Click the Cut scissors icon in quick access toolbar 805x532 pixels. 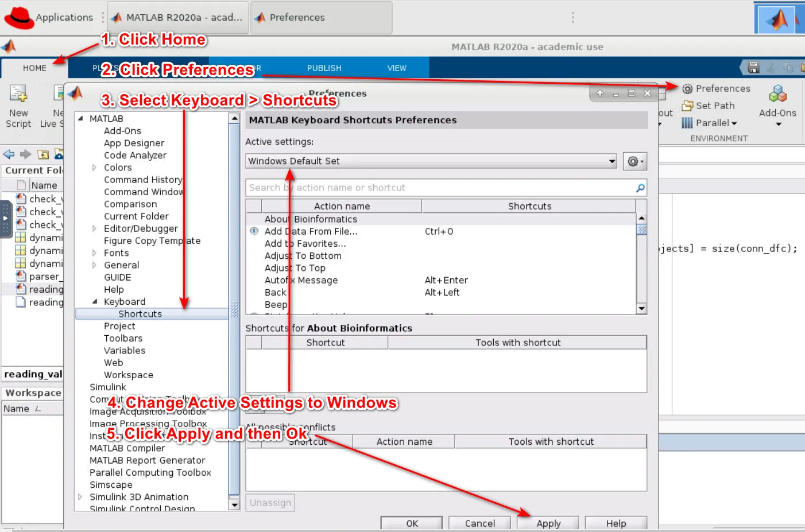pyautogui.click(x=771, y=68)
